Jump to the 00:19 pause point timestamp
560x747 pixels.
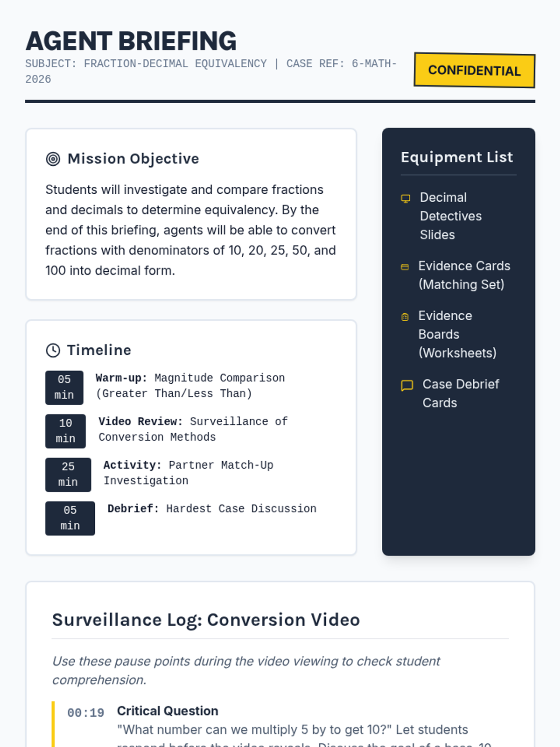coord(85,713)
